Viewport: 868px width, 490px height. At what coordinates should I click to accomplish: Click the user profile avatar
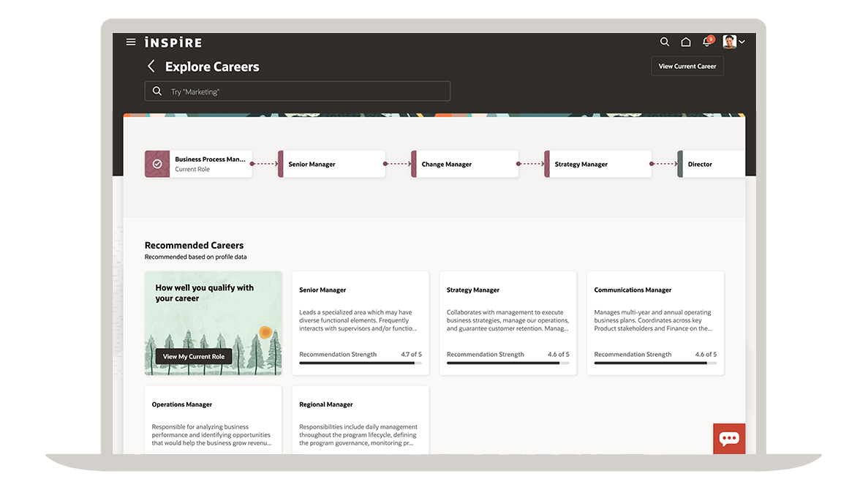tap(729, 42)
